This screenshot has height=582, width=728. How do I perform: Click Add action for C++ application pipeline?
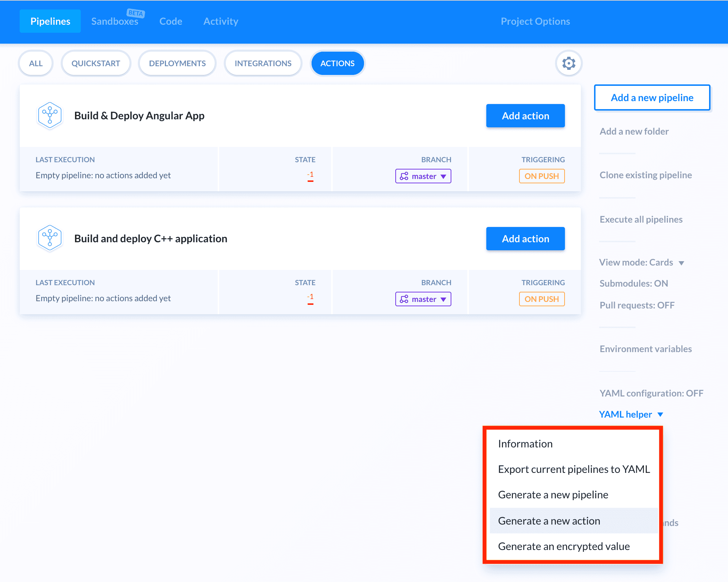pos(525,239)
